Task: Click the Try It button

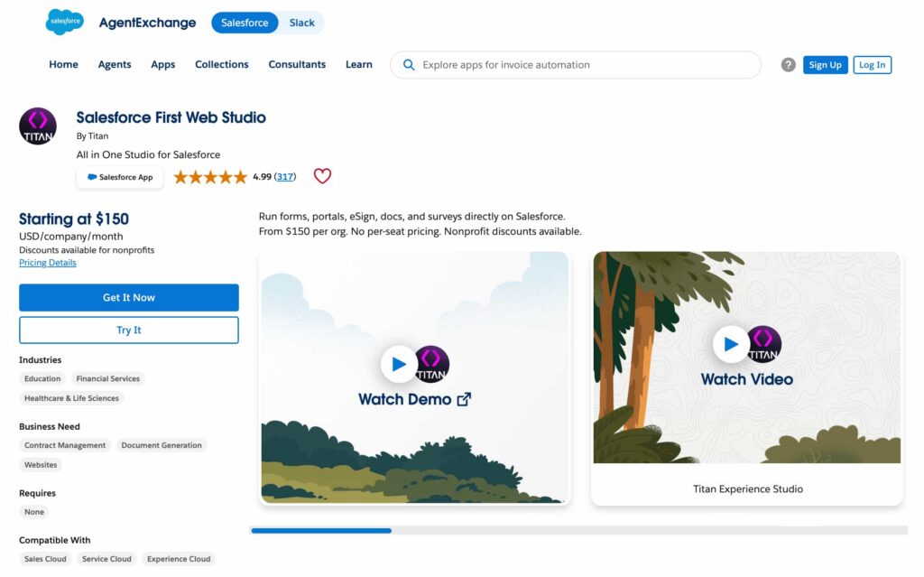Action: pos(129,330)
